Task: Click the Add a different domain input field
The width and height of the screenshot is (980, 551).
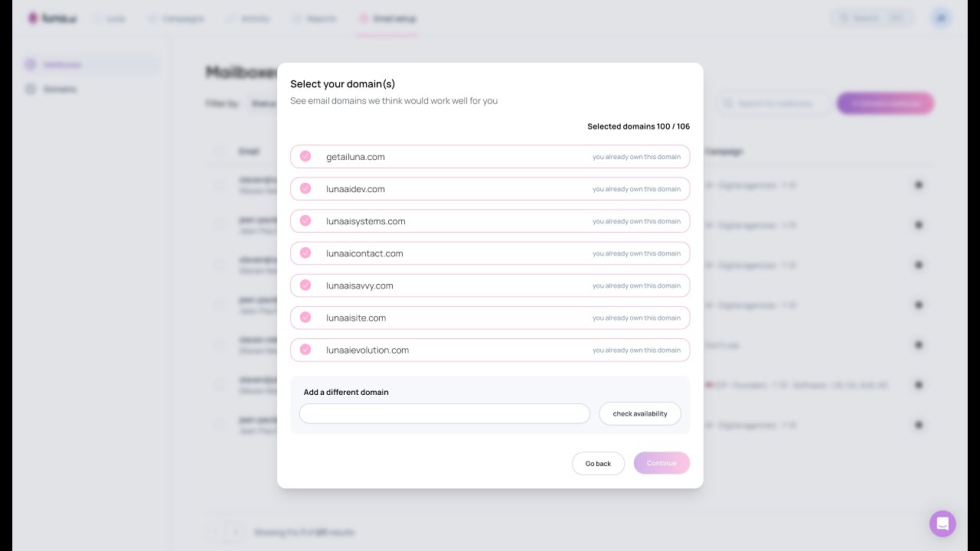Action: tap(444, 413)
